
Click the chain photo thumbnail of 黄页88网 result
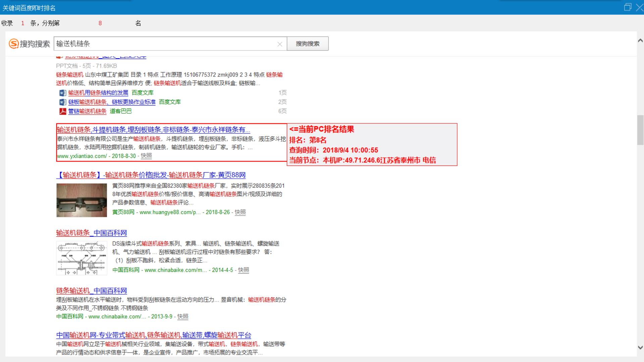pos(82,200)
